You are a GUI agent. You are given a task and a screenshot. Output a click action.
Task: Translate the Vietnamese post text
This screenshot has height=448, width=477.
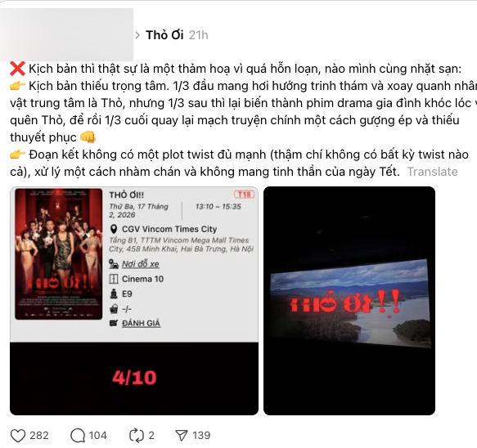pos(432,172)
